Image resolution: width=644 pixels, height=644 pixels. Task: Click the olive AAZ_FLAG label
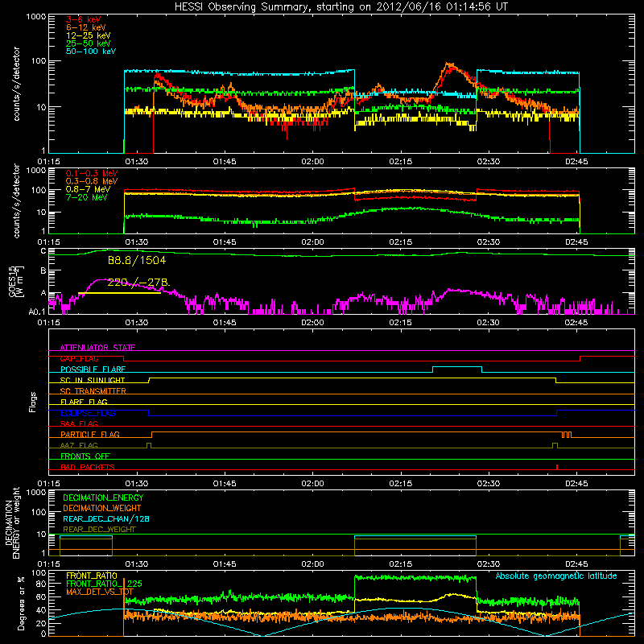click(79, 445)
